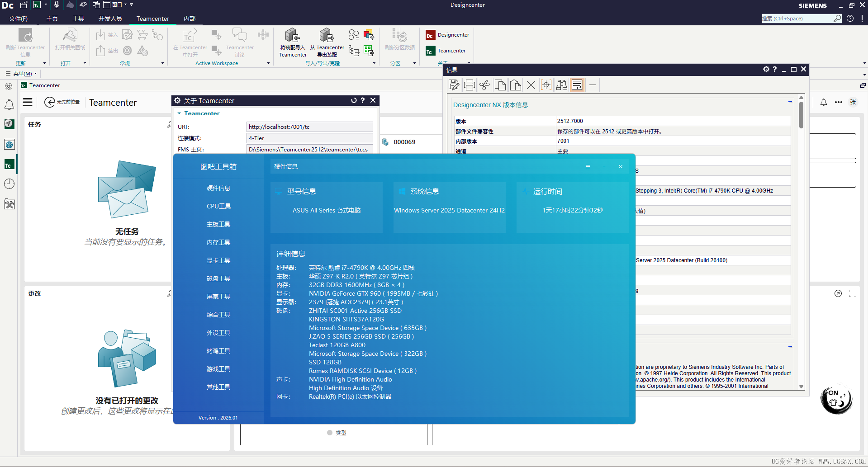Click the settings gear in the left resource bar
Screen dimensions: 868x467
pos(9,86)
